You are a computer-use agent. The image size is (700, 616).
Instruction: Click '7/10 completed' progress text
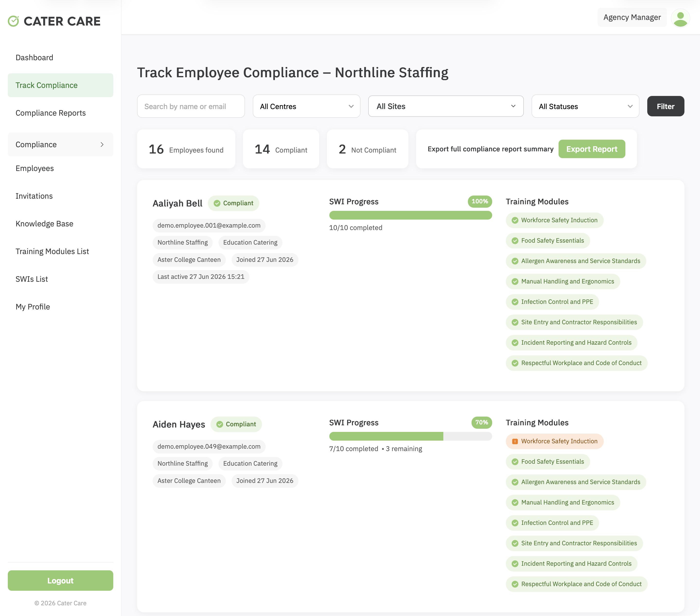point(353,449)
